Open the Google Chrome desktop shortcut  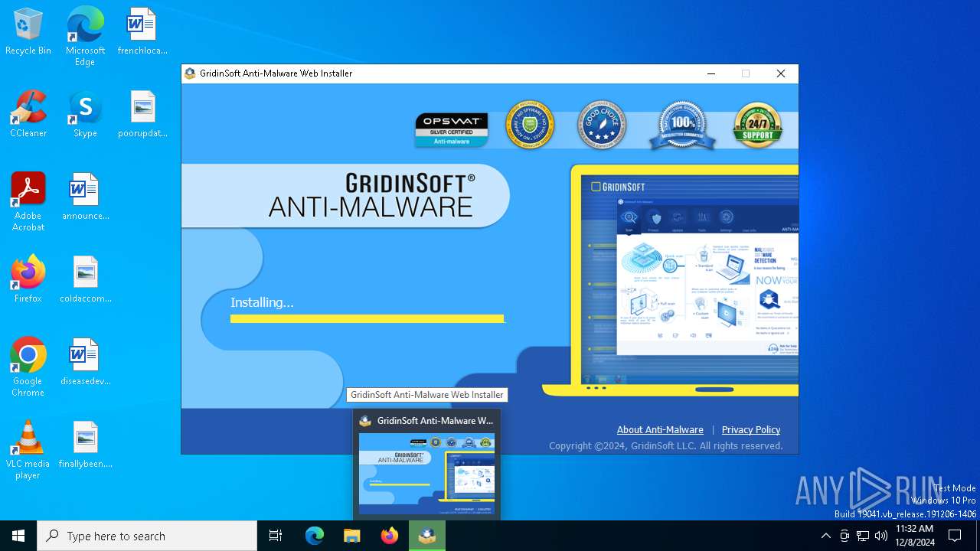point(28,367)
